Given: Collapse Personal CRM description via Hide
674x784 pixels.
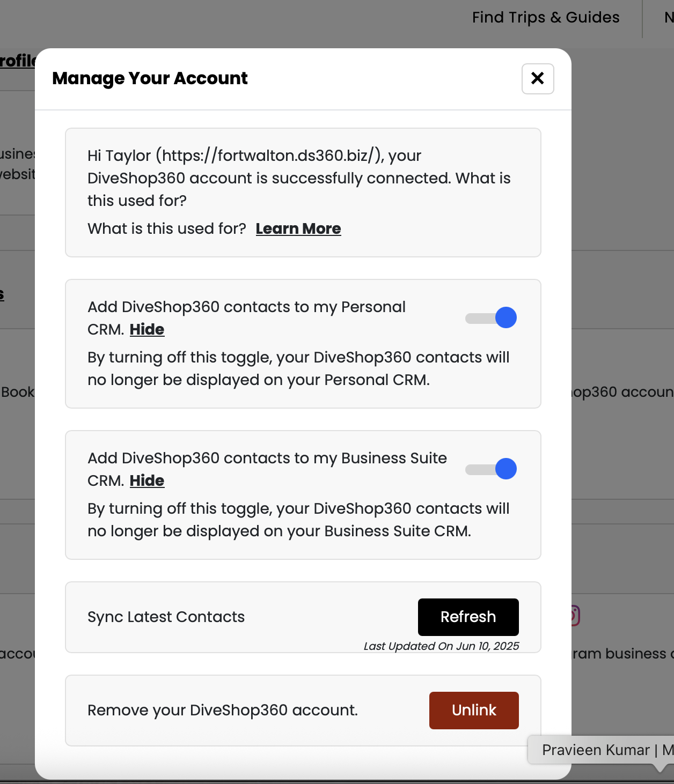Looking at the screenshot, I should 146,330.
